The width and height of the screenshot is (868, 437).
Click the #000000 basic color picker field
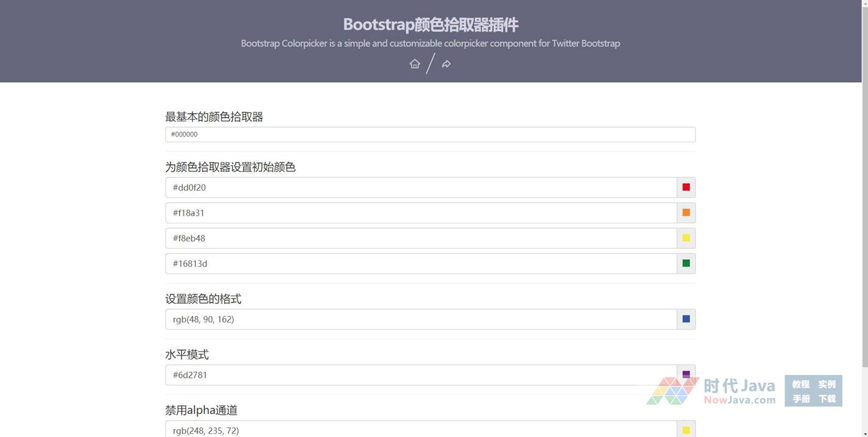coord(430,135)
